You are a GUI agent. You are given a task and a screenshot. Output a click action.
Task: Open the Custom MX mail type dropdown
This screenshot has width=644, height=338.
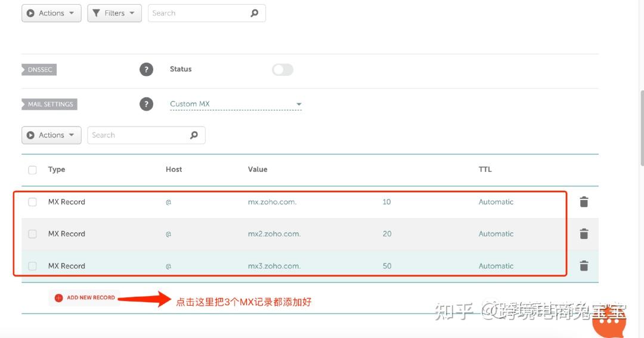click(x=236, y=104)
